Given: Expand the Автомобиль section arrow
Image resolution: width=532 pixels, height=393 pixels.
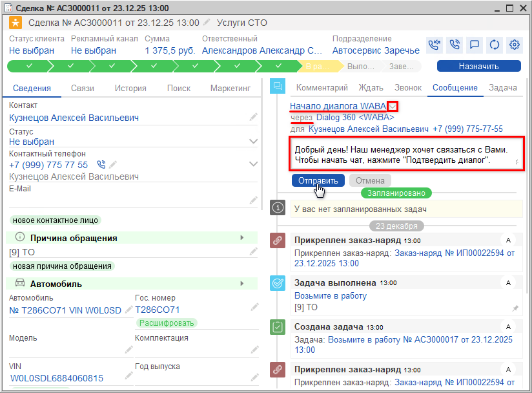Looking at the screenshot, I should click(x=242, y=283).
